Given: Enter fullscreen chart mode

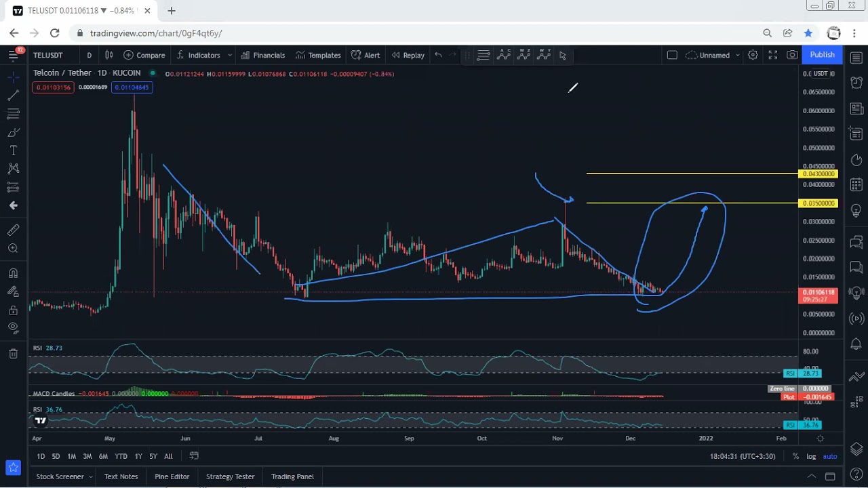Looking at the screenshot, I should click(x=772, y=55).
